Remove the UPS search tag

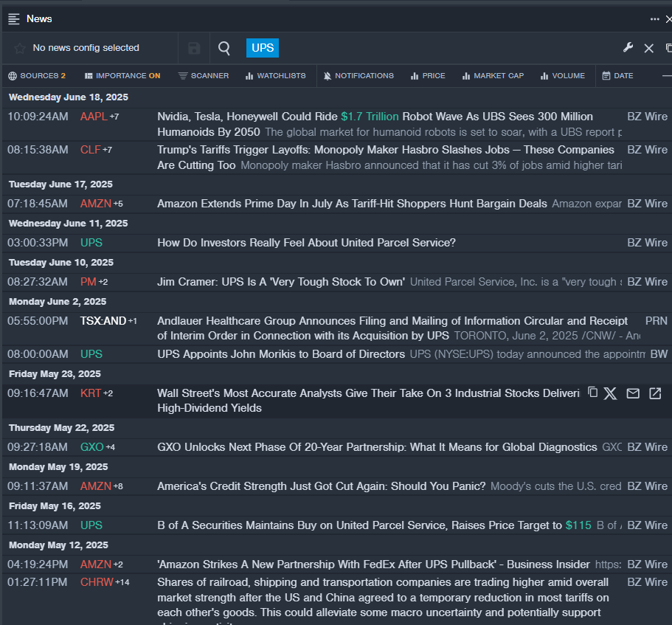(263, 47)
